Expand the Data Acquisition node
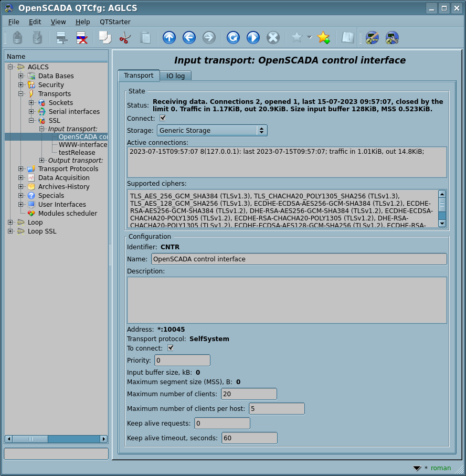The image size is (466, 476). pos(20,177)
